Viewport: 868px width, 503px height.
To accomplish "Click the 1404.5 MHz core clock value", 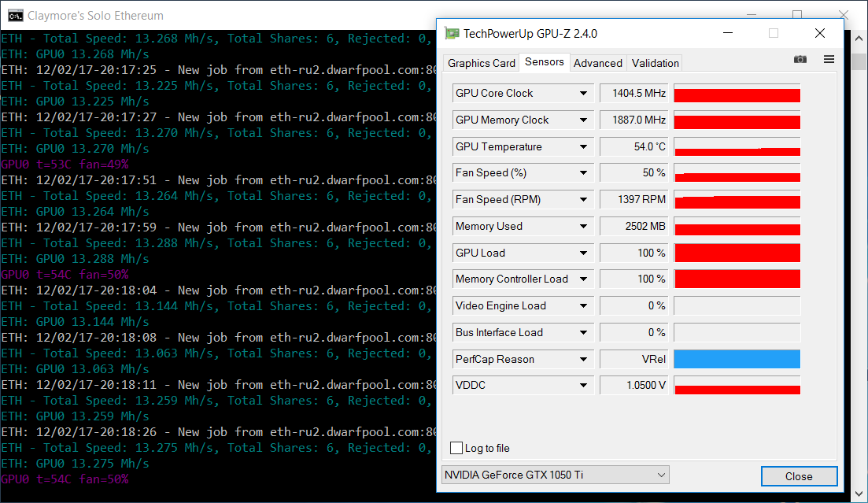I will pos(633,93).
